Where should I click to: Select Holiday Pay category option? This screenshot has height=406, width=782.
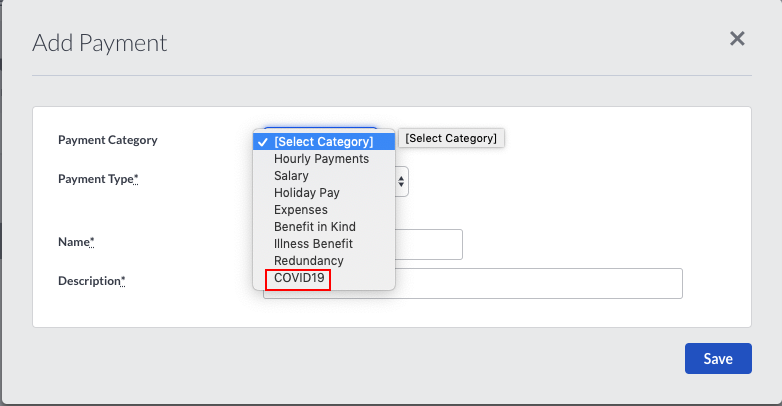[308, 193]
